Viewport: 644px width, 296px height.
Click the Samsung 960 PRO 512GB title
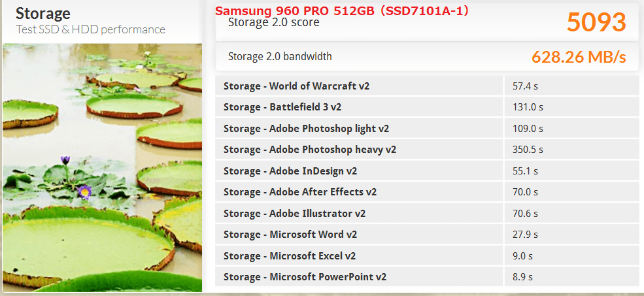[x=342, y=11]
